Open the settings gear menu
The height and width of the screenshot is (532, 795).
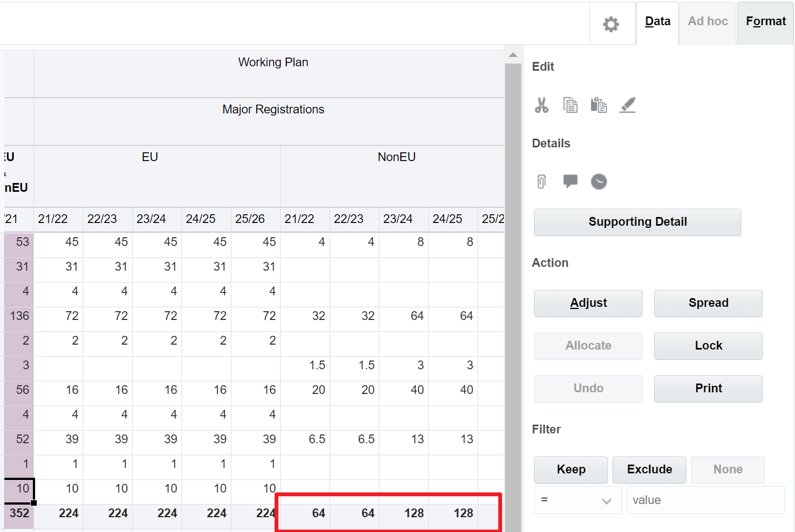[x=611, y=24]
